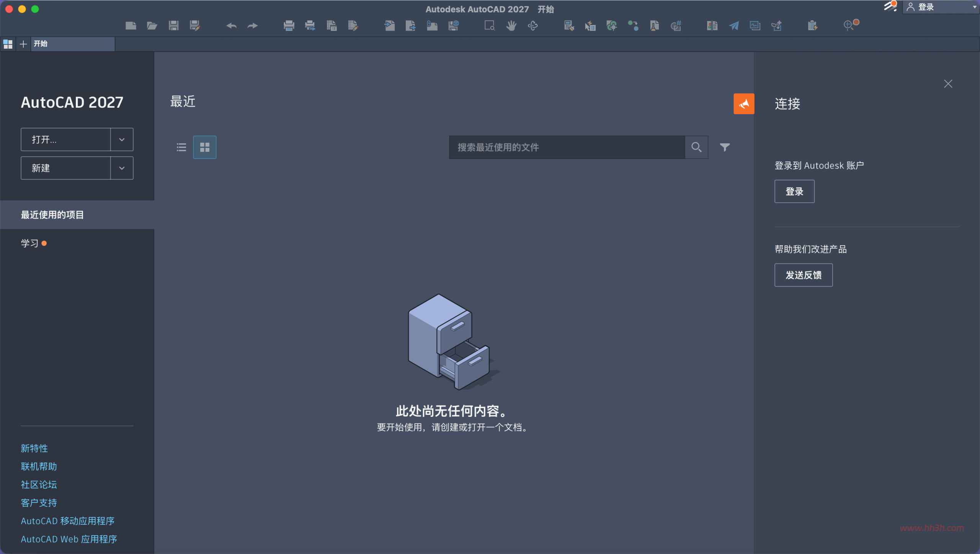Click the orange announcements megaphone icon
980x554 pixels.
click(x=744, y=104)
